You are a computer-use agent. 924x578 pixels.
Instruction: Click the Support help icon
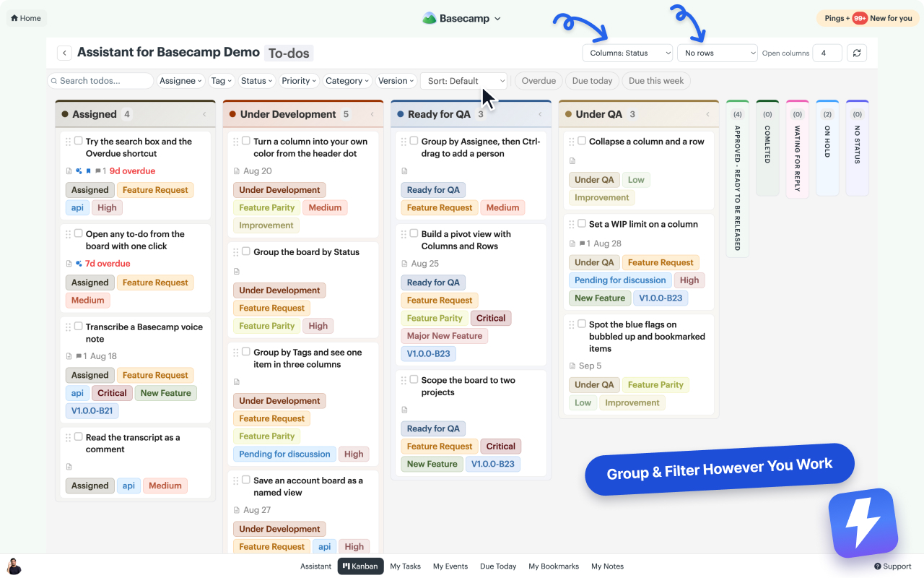pos(878,566)
